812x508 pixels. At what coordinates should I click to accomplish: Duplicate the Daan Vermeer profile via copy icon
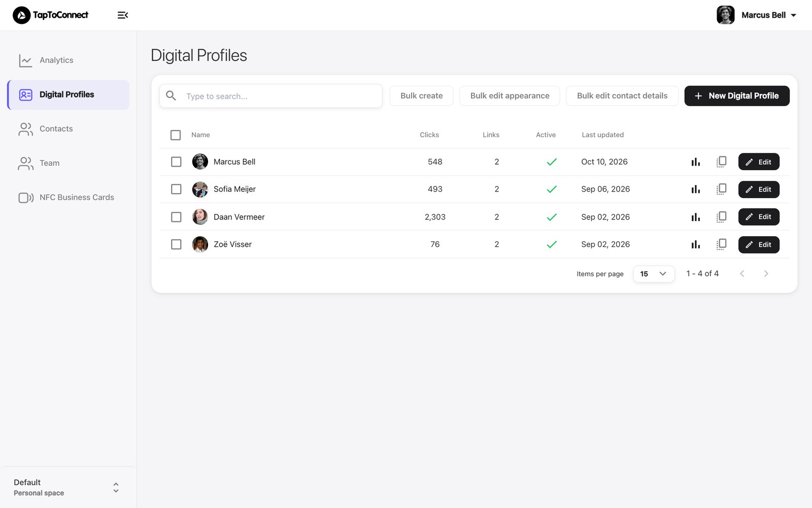(x=721, y=217)
